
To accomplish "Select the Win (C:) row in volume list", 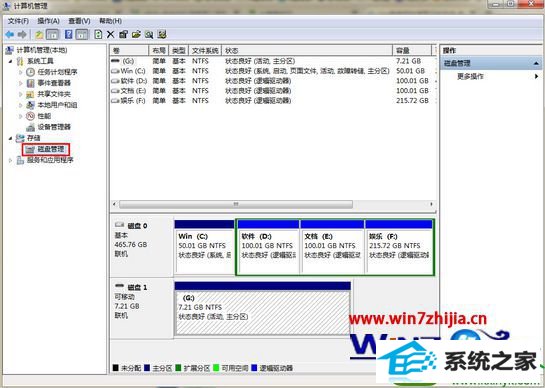I will [273, 71].
